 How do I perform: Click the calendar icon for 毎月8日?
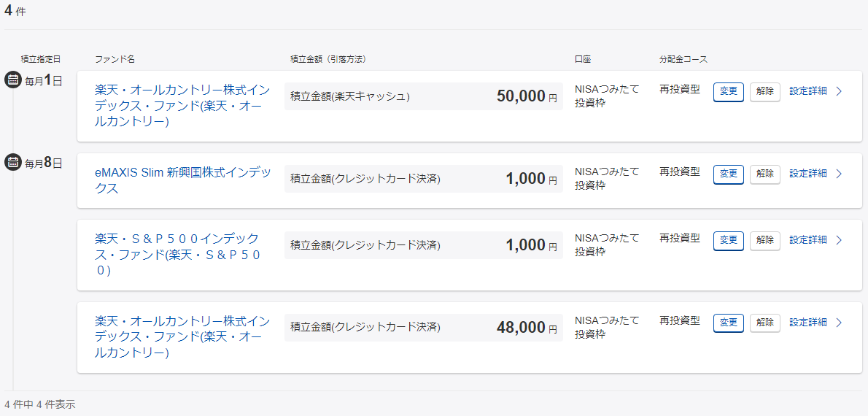(12, 162)
